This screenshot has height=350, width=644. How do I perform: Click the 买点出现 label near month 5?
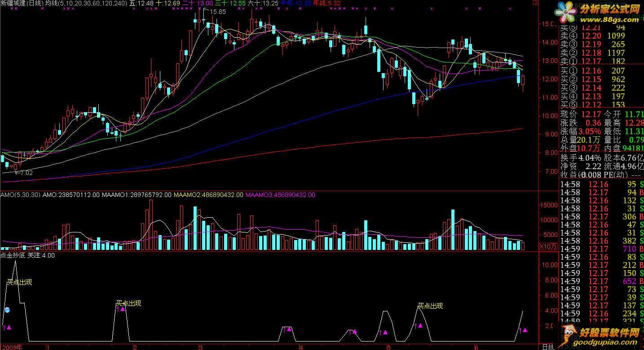coord(430,306)
